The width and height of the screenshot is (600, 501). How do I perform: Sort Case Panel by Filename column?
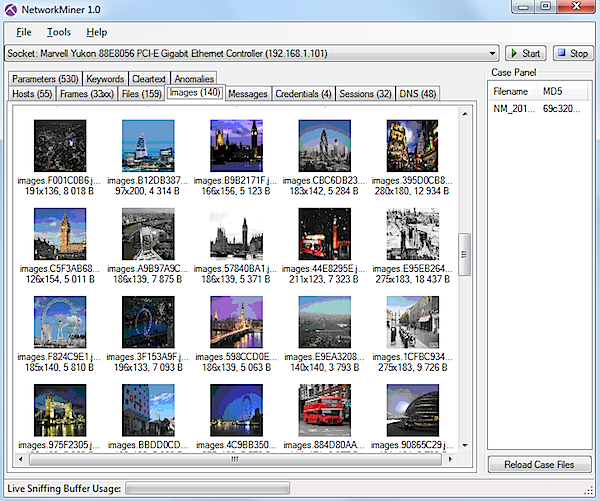click(513, 91)
